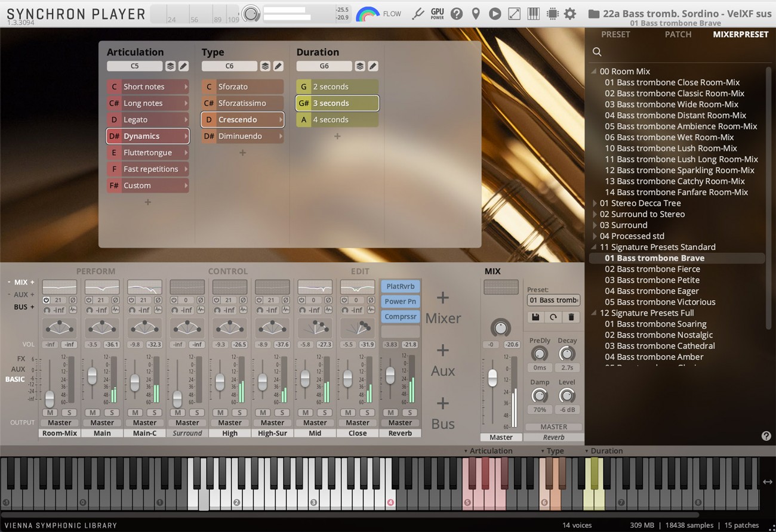Save the mixer preset with disk icon

(x=535, y=317)
